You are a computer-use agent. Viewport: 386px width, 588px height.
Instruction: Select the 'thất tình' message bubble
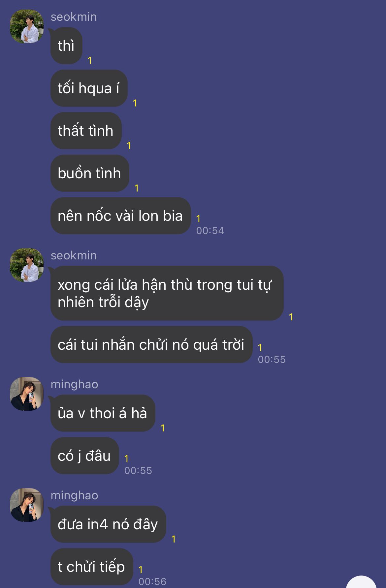(x=86, y=131)
